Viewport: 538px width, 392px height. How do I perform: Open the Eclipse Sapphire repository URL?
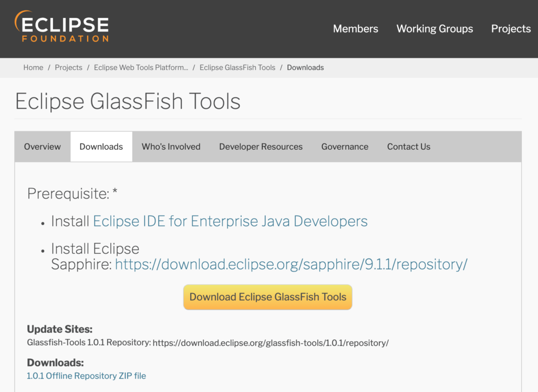pos(291,264)
